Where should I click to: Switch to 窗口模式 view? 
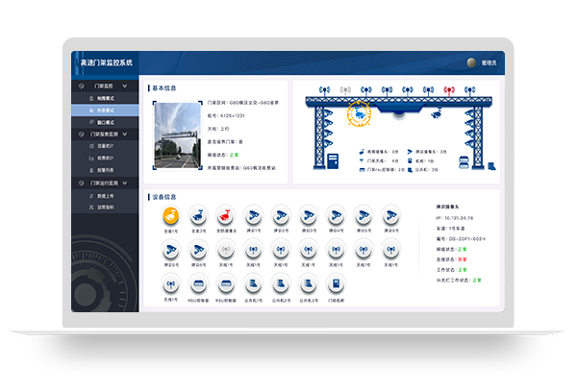point(104,122)
